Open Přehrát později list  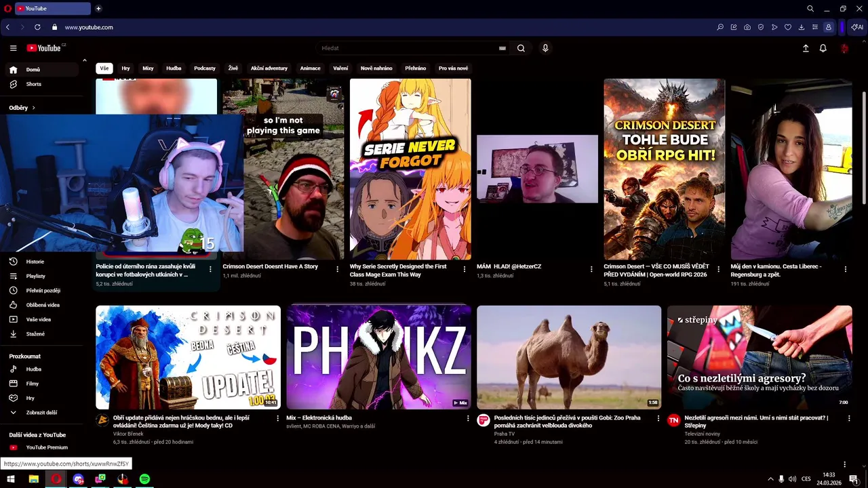pos(42,291)
